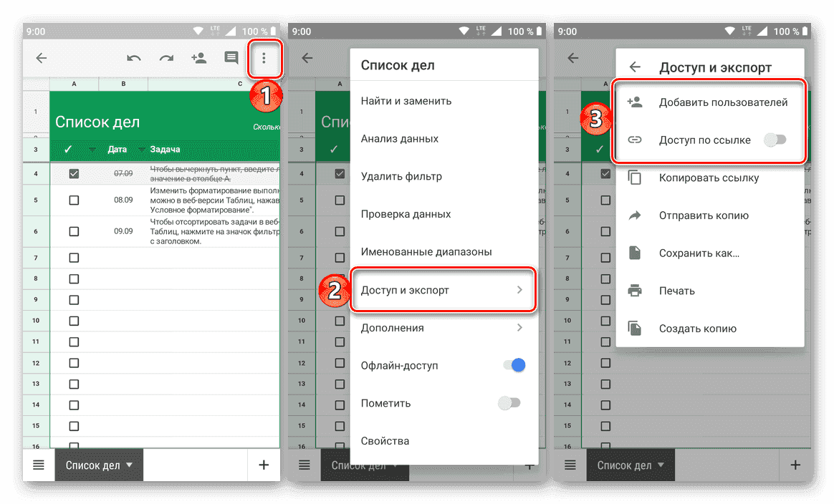The height and width of the screenshot is (504, 834).
Task: Click the printer icon next to Печать
Action: pyautogui.click(x=635, y=290)
